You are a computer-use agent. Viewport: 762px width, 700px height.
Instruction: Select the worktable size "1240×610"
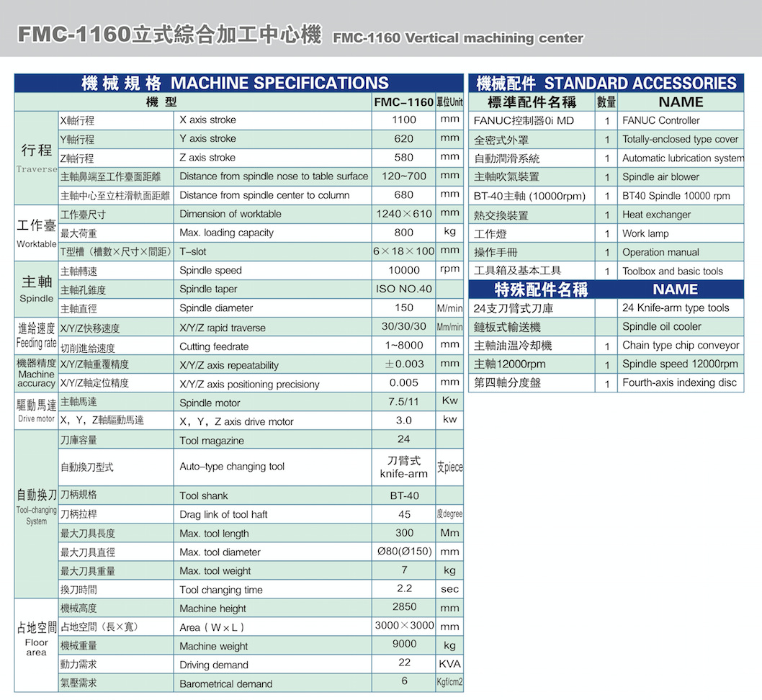coord(404,214)
